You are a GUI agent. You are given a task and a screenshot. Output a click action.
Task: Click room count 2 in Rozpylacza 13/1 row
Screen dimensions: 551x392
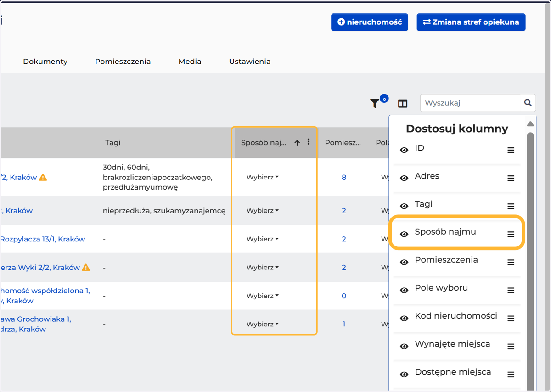pos(344,239)
